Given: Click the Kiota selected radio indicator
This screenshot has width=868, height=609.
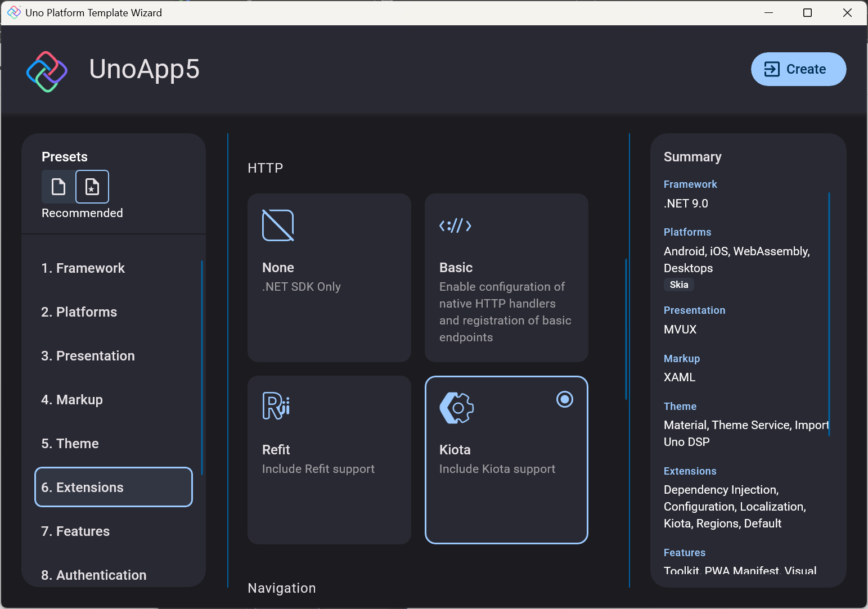Looking at the screenshot, I should click(x=565, y=399).
